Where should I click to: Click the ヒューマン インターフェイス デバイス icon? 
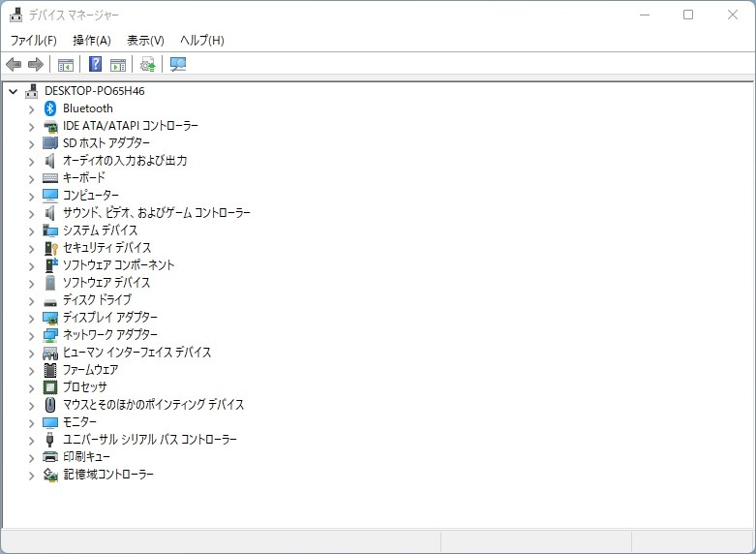coord(50,354)
